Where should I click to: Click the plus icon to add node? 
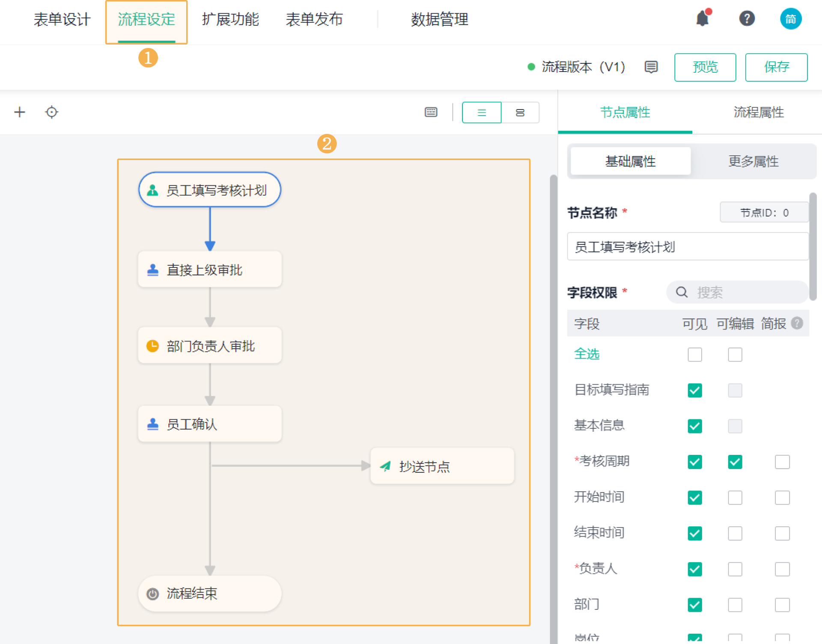pos(20,112)
